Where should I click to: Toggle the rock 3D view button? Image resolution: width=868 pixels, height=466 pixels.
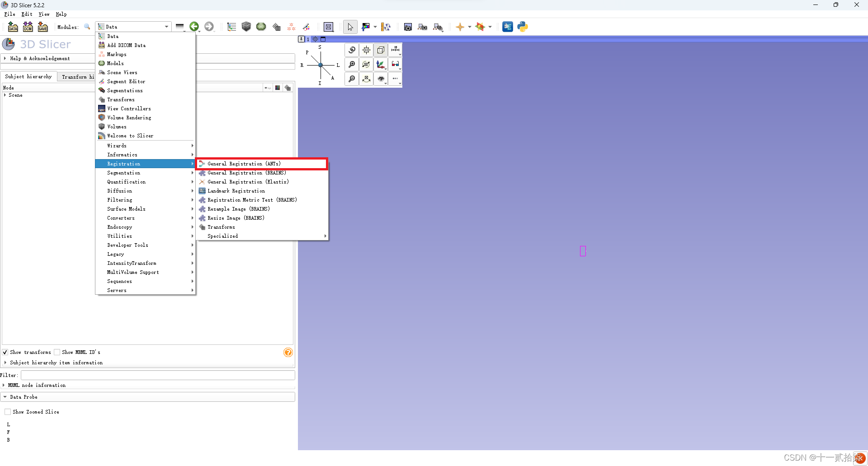tap(367, 79)
